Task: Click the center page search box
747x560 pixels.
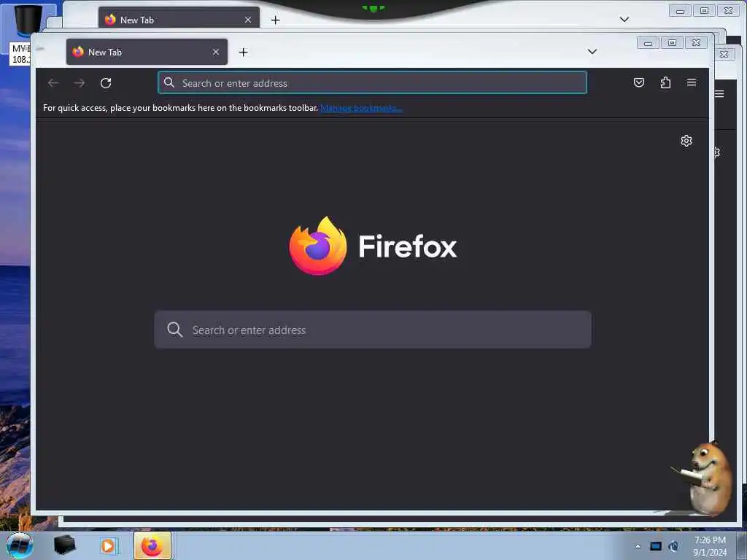Action: coord(373,330)
